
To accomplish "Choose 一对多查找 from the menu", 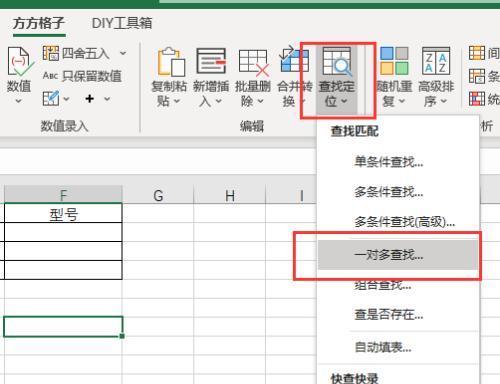I will (x=398, y=255).
